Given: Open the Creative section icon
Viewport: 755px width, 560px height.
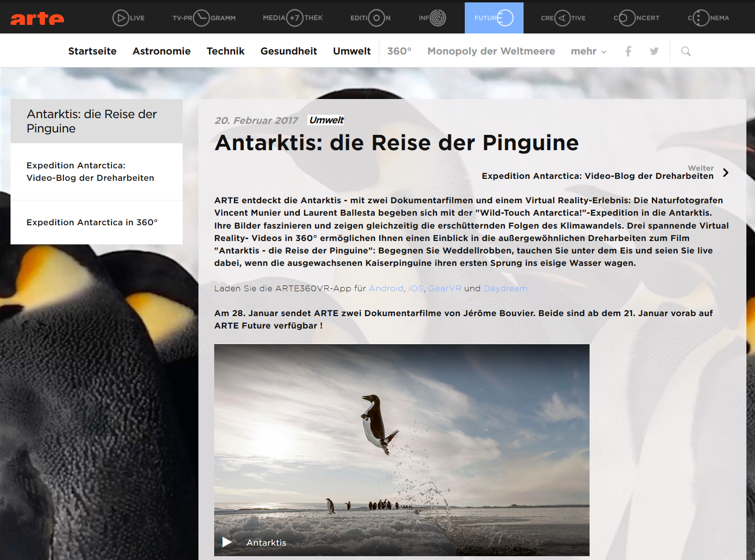Looking at the screenshot, I should click(562, 18).
